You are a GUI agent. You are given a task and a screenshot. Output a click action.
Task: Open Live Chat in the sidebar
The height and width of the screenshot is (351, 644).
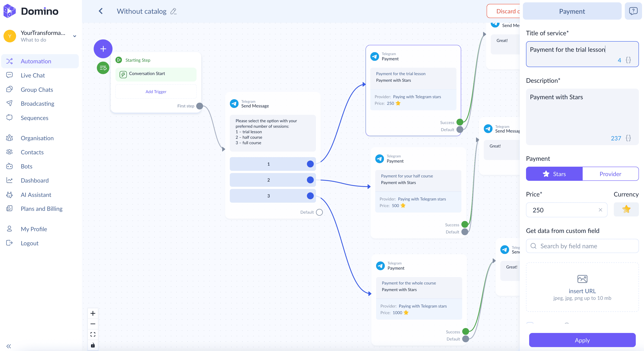tap(40, 75)
